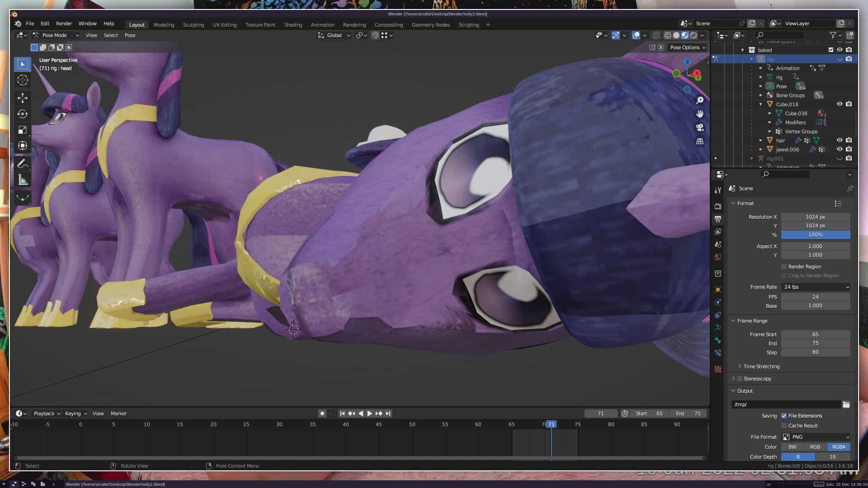Enable the Render Region checkbox

(x=784, y=267)
